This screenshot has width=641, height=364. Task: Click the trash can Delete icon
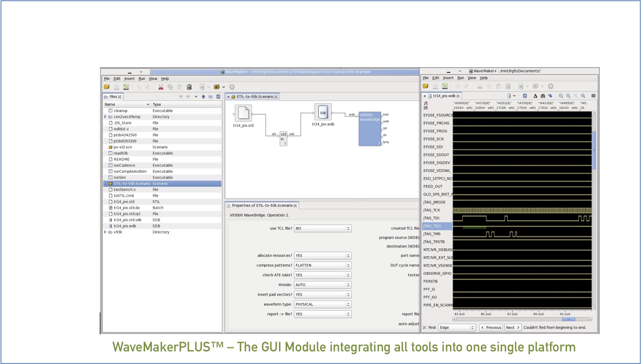pos(189,87)
